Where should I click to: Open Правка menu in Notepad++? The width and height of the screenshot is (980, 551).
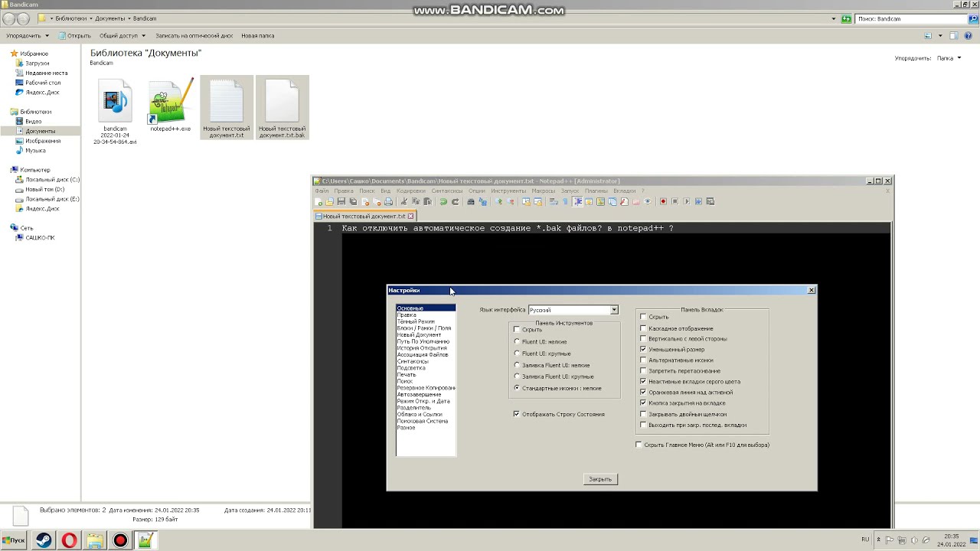(344, 191)
